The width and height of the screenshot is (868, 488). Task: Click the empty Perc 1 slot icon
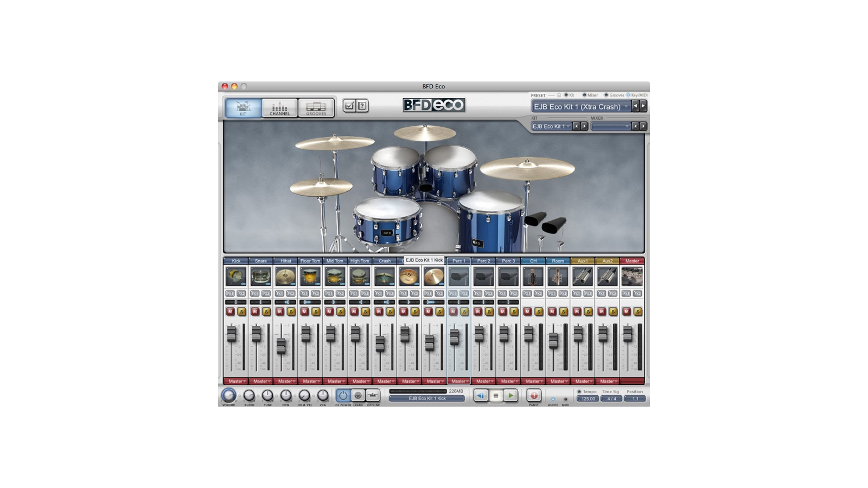click(x=458, y=277)
